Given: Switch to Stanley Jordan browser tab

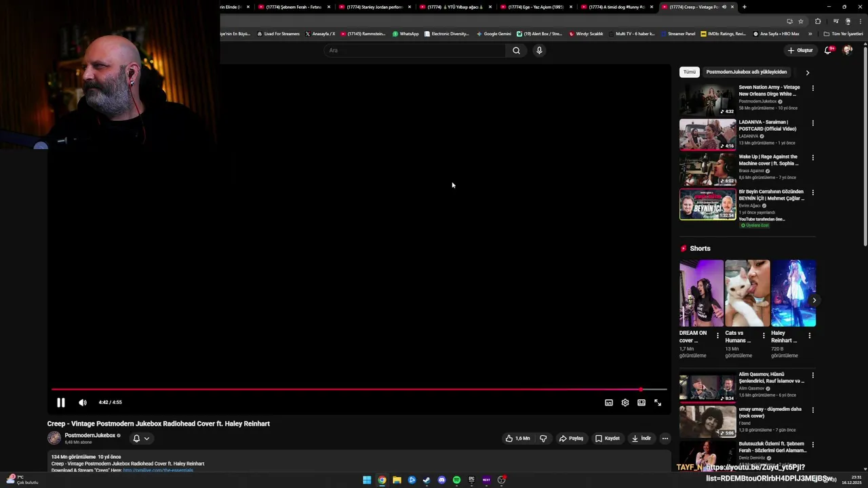Looking at the screenshot, I should (374, 7).
